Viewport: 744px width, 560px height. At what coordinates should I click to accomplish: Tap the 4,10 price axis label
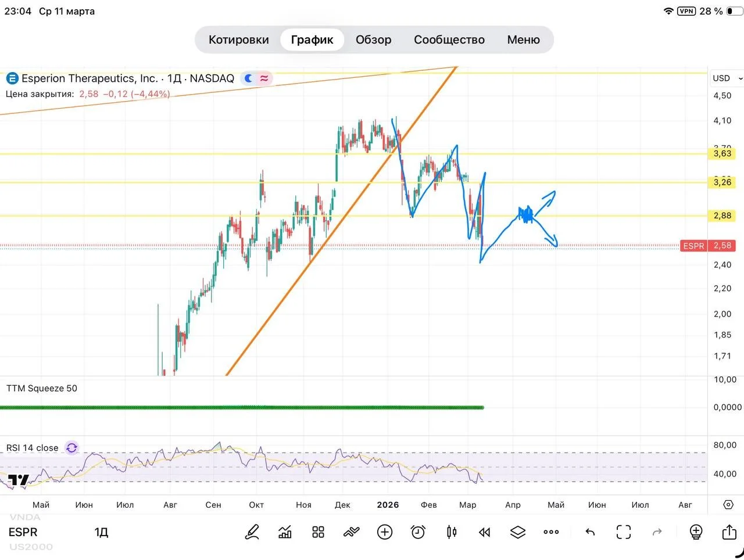pyautogui.click(x=722, y=120)
